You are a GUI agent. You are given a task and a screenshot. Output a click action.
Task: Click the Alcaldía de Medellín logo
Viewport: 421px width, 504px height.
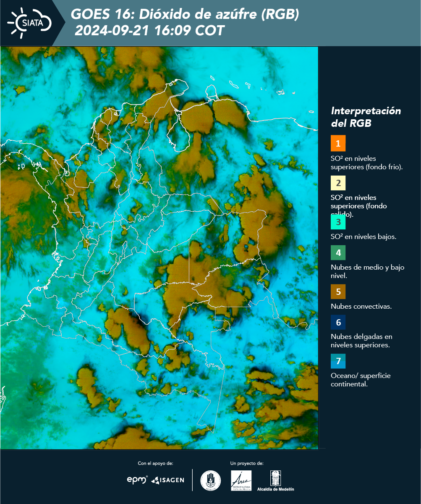click(x=276, y=481)
